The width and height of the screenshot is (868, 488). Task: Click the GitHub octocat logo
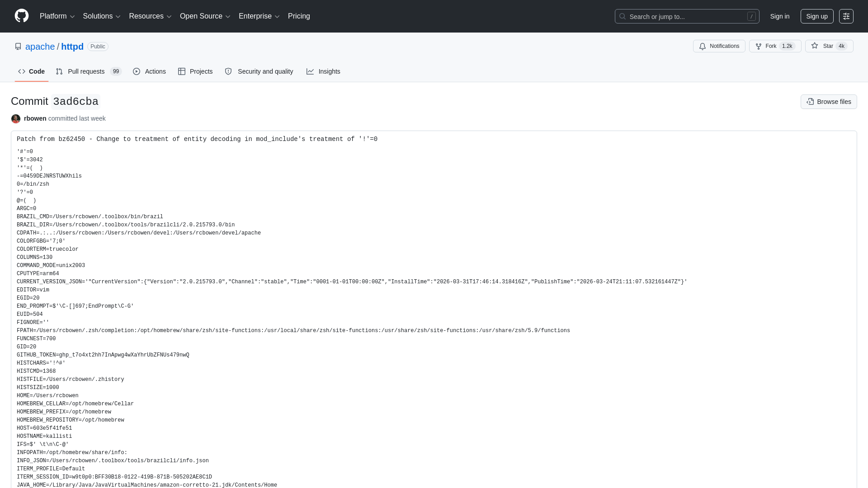click(x=21, y=16)
